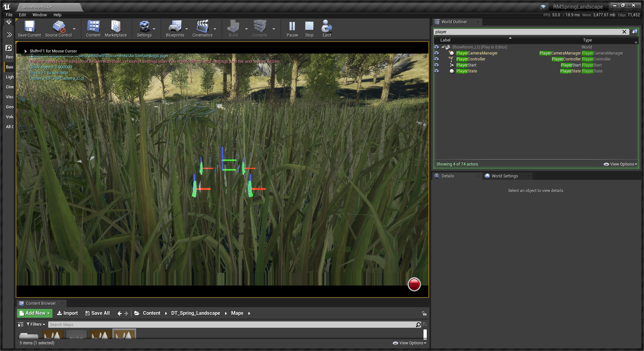
Task: Open Build options dropdown arrow
Action: pos(246,29)
